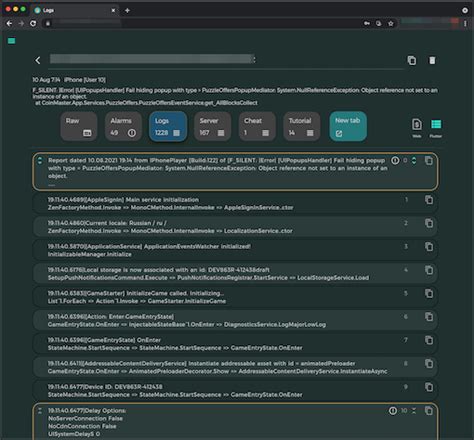Click the back arrow beside report title
The image size is (474, 440).
pyautogui.click(x=38, y=60)
